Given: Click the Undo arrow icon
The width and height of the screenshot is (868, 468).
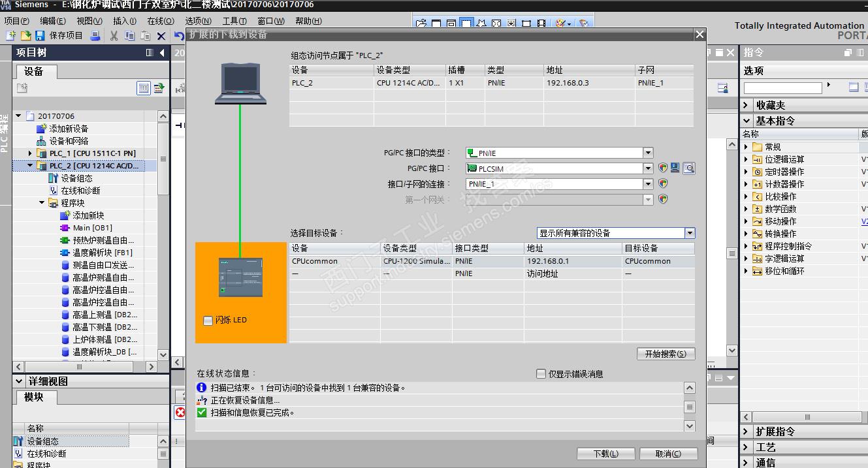Looking at the screenshot, I should tap(179, 36).
